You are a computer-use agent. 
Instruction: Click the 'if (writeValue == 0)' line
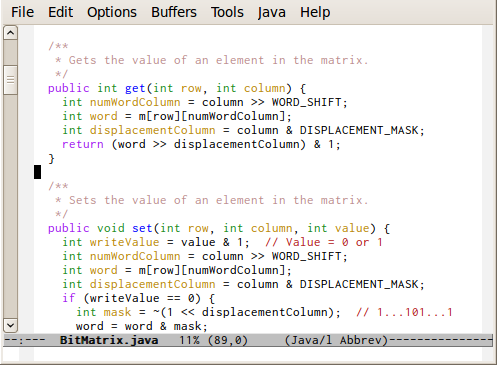click(x=138, y=298)
